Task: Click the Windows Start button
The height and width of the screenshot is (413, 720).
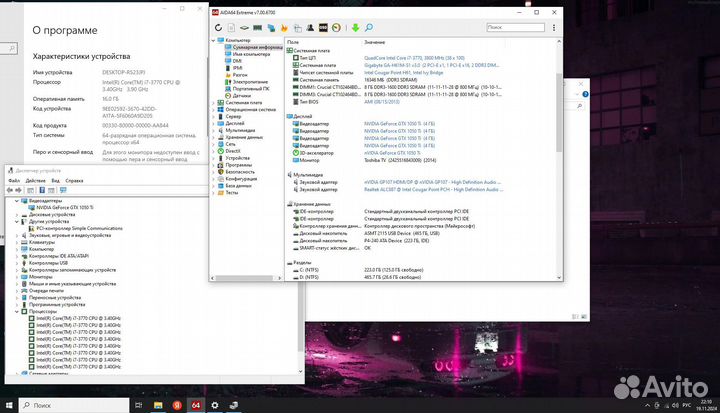Action: click(9, 405)
